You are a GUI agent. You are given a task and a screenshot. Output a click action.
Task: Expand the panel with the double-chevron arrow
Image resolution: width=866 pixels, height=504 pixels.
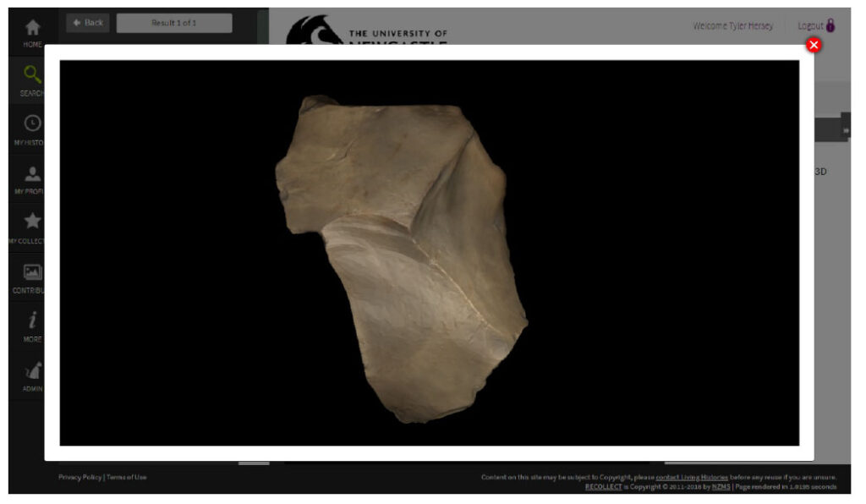[846, 130]
